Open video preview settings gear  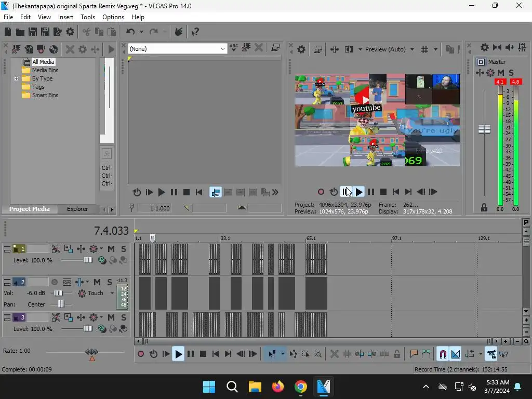click(301, 49)
